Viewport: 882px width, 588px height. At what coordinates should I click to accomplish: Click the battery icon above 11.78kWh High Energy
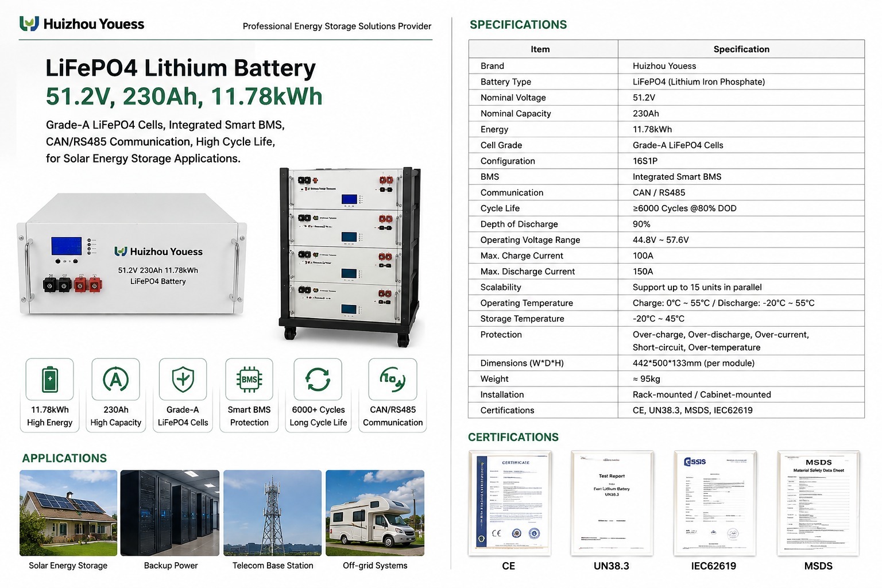point(50,379)
